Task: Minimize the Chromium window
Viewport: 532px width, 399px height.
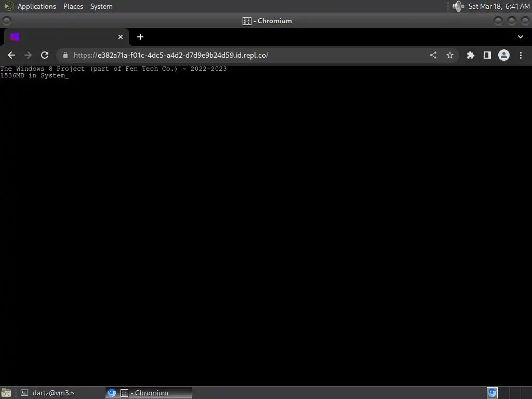Action: 498,21
